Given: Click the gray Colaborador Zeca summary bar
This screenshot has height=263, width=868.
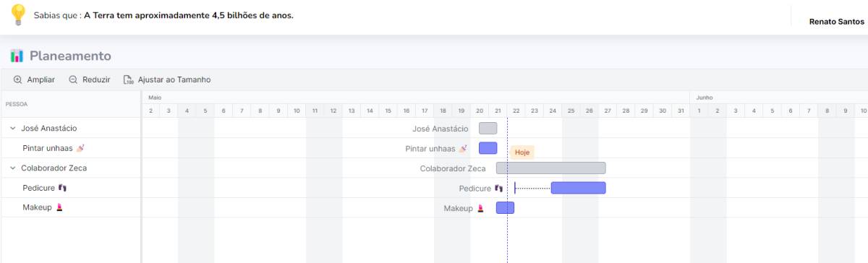Looking at the screenshot, I should [x=550, y=168].
